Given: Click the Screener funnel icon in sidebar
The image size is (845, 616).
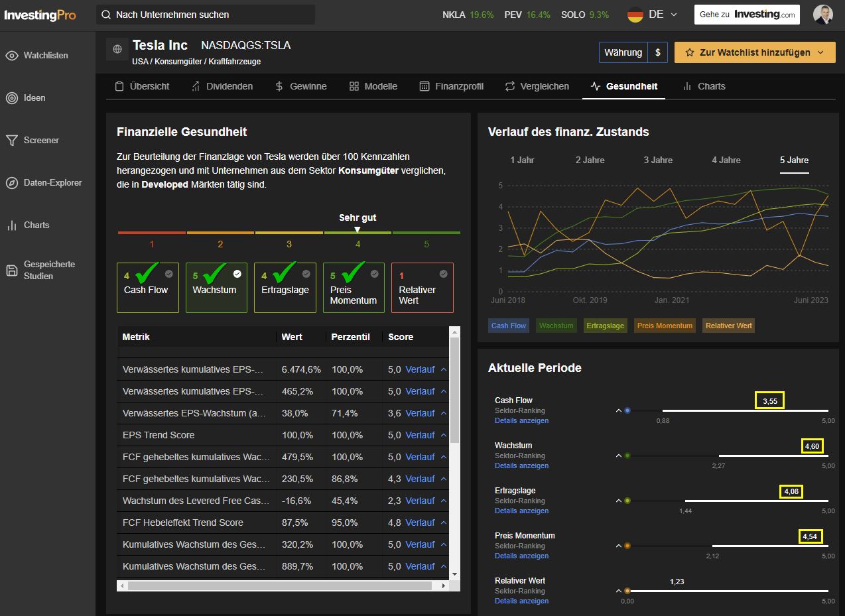Looking at the screenshot, I should click(12, 141).
